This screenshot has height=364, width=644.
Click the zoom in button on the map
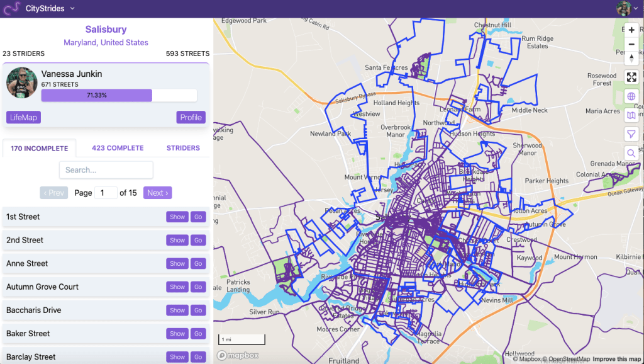[631, 30]
